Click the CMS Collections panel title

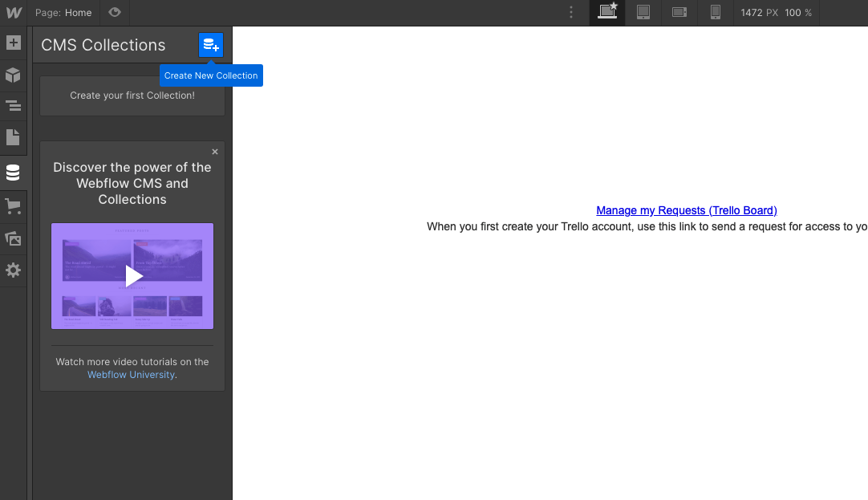tap(103, 45)
